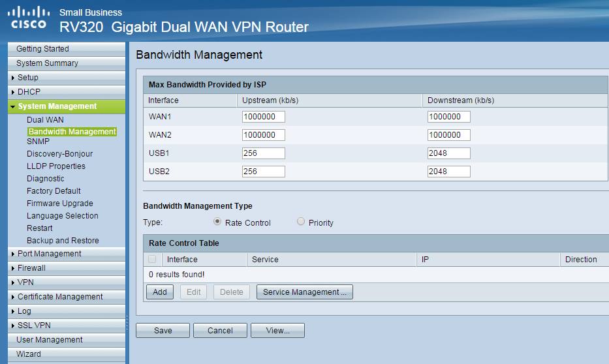Edit USB1 upstream bandwidth field
This screenshot has width=609, height=364.
263,153
